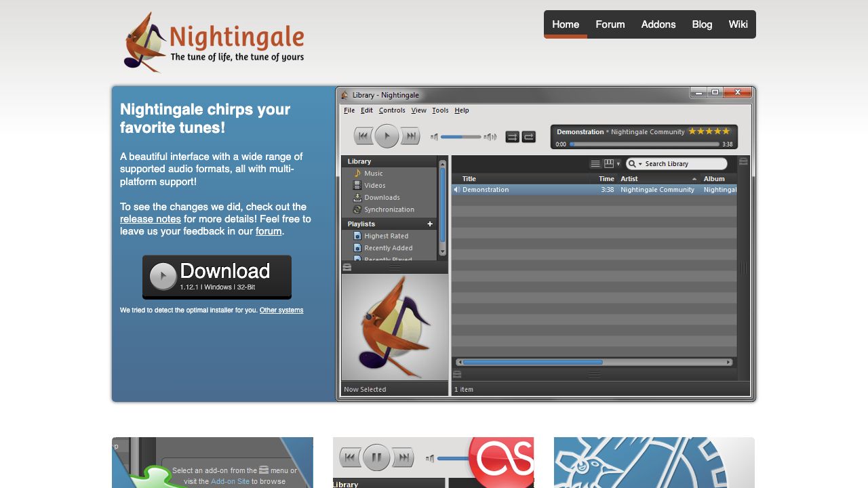Screen dimensions: 868x488
Task: Click the album art thumbnail
Action: pos(395,327)
